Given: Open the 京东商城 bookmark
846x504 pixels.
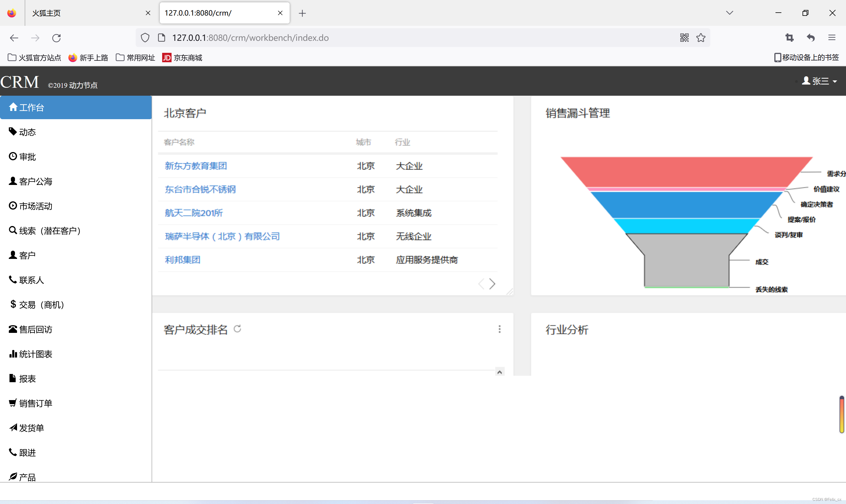Looking at the screenshot, I should [x=182, y=58].
